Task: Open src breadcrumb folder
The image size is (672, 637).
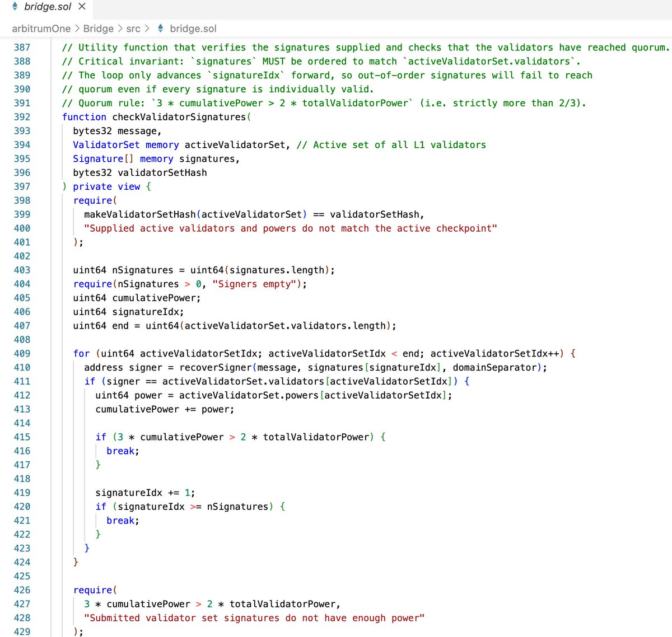Action: [x=133, y=29]
